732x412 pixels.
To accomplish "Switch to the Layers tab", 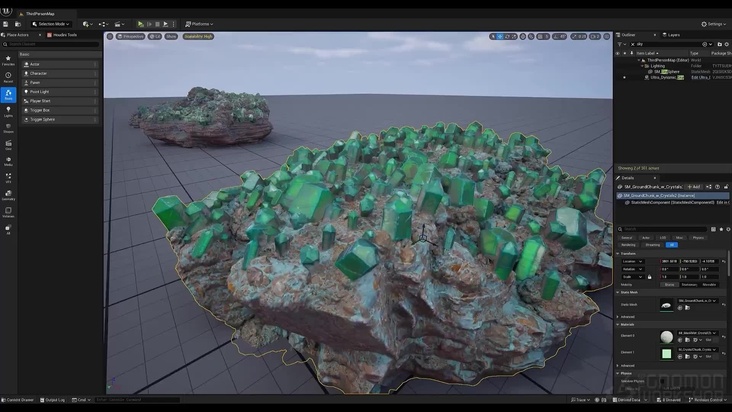I will [x=671, y=35].
